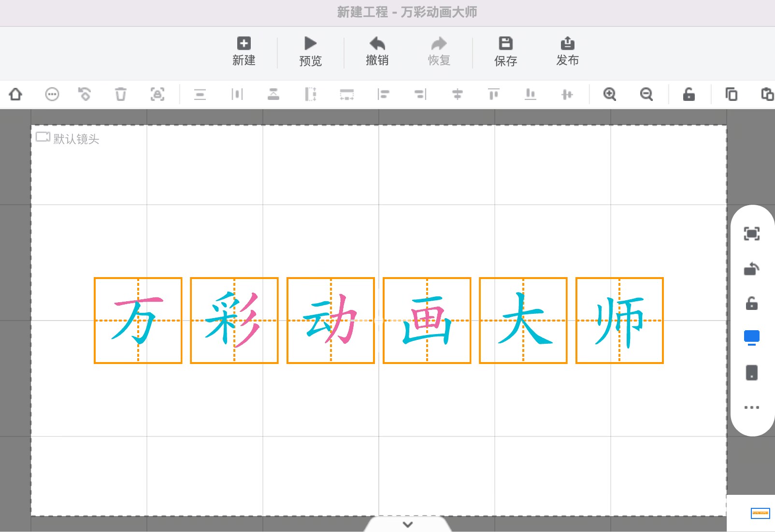The height and width of the screenshot is (532, 775).
Task: Align objects to the bottom edge
Action: [531, 94]
